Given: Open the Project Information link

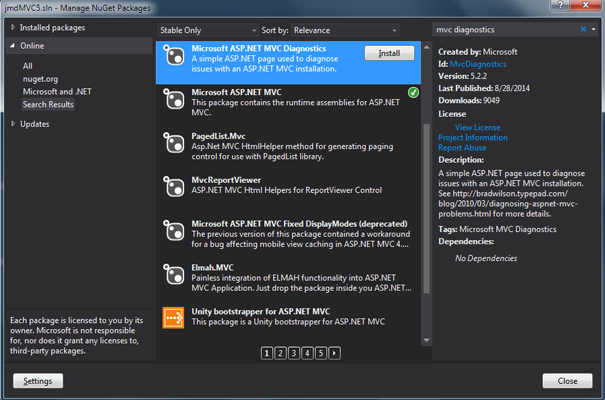Looking at the screenshot, I should (x=473, y=137).
